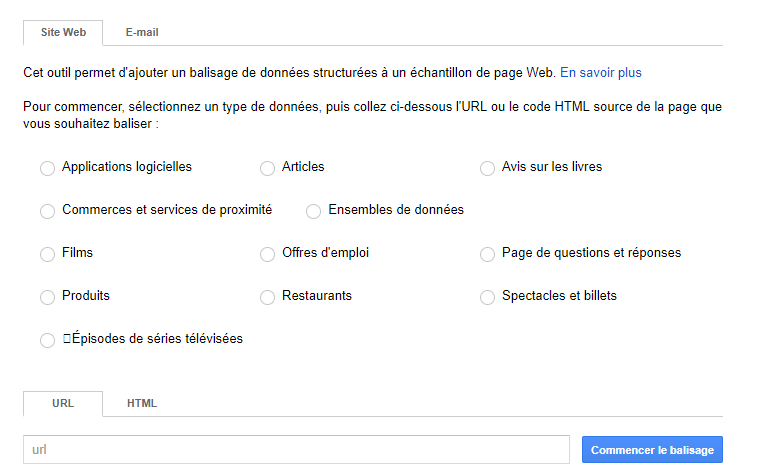Switch to the HTML input tab

pos(142,404)
